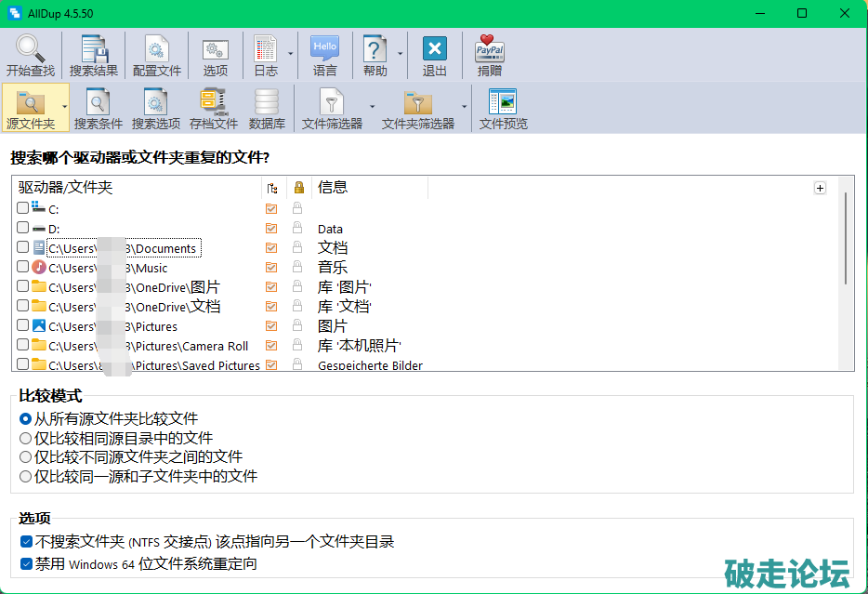Image resolution: width=868 pixels, height=594 pixels.
Task: Open the 配置文件 profile icon
Action: 157,49
